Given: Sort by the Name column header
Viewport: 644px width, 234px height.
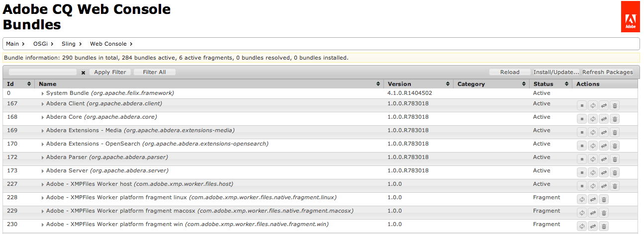Looking at the screenshot, I should pyautogui.click(x=209, y=84).
